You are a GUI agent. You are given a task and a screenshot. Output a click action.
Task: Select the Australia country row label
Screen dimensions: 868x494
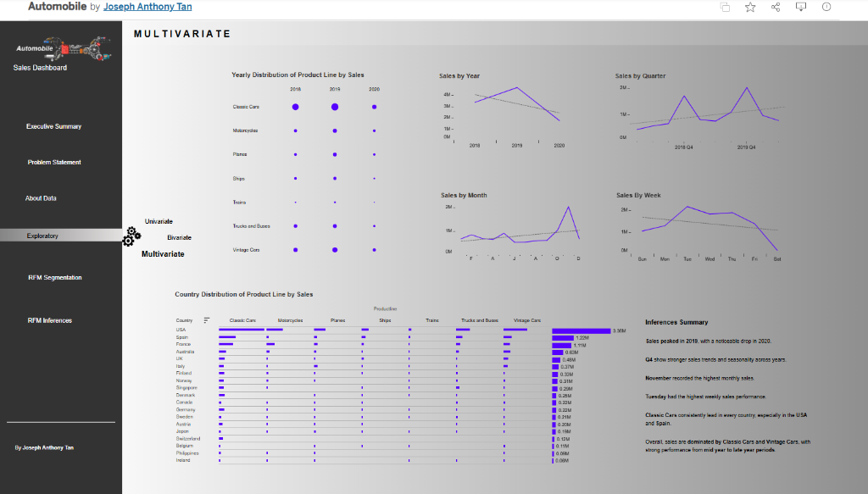pos(185,352)
